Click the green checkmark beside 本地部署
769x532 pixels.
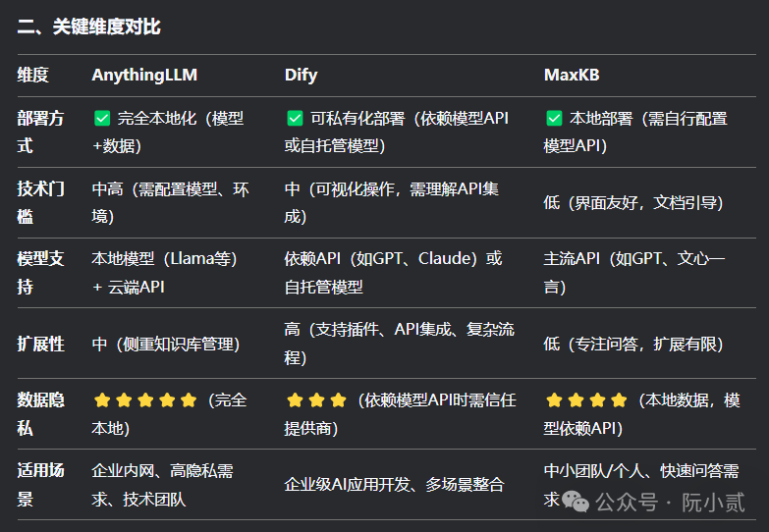coord(554,118)
